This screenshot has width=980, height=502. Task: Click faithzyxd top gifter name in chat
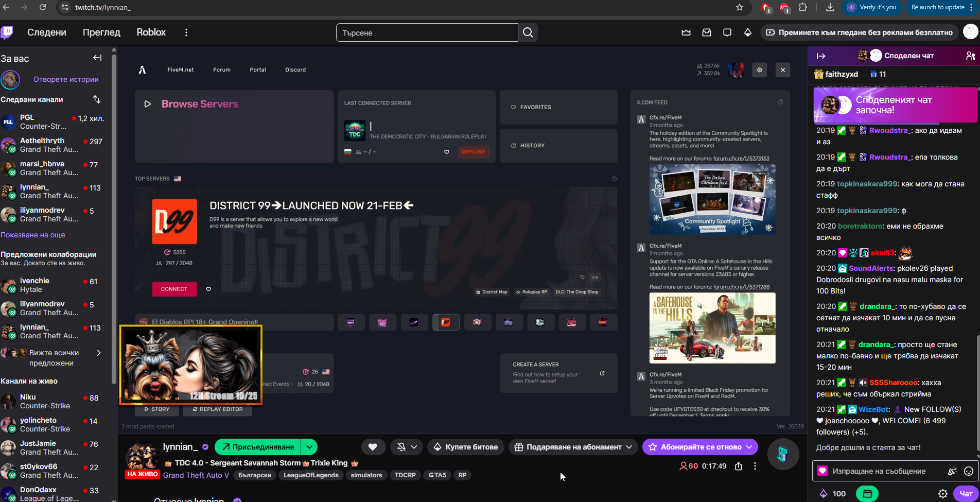tap(842, 74)
